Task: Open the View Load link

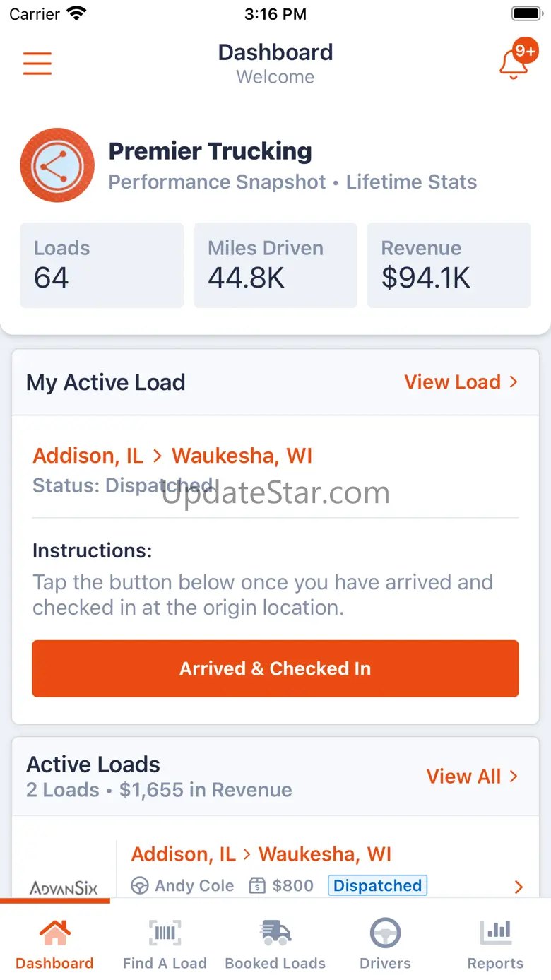Action: (452, 382)
